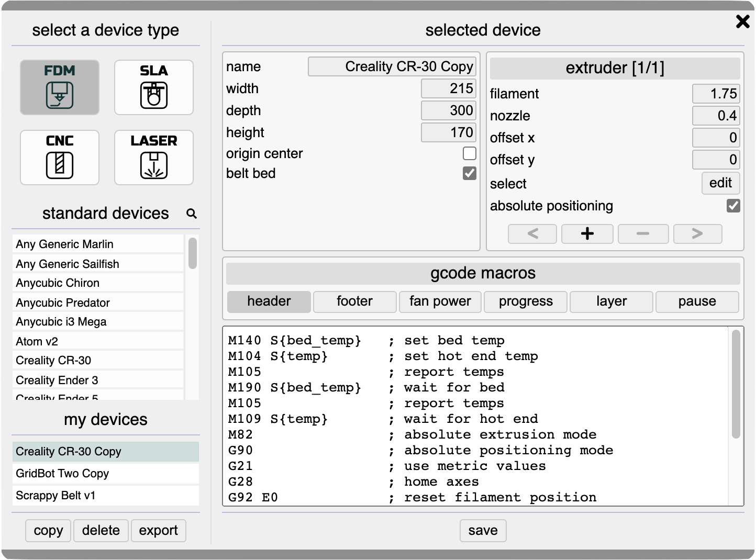The width and height of the screenshot is (756, 560).
Task: Switch to the progress macro tab
Action: point(526,301)
